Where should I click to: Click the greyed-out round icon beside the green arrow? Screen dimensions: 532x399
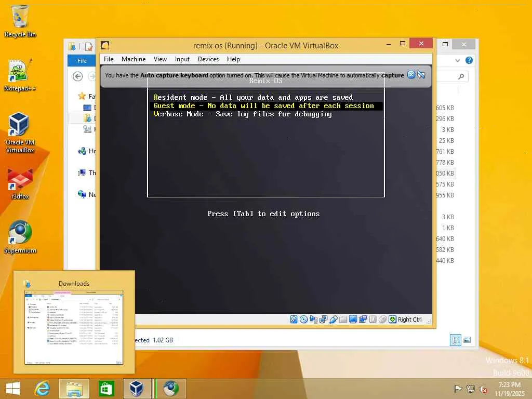click(382, 320)
